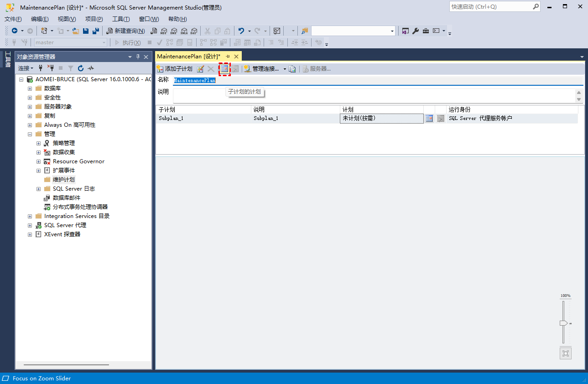
Task: Pin the Object Explorer panel
Action: [138, 57]
